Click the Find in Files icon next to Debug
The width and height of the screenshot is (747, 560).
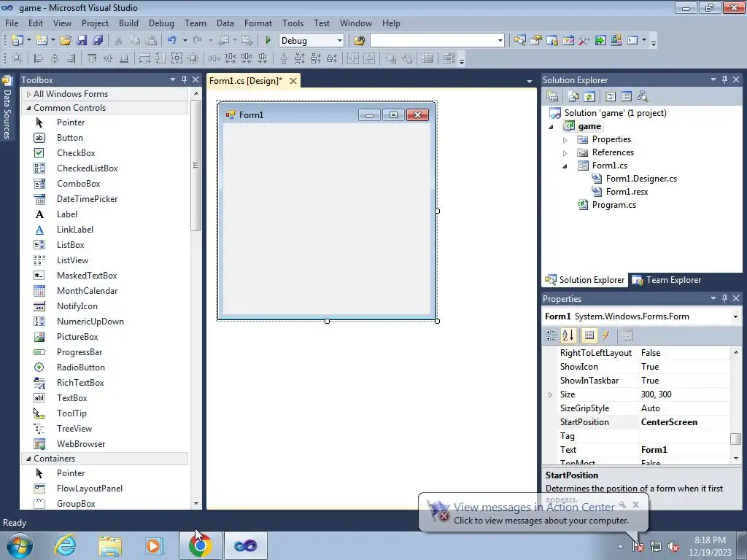coord(359,41)
